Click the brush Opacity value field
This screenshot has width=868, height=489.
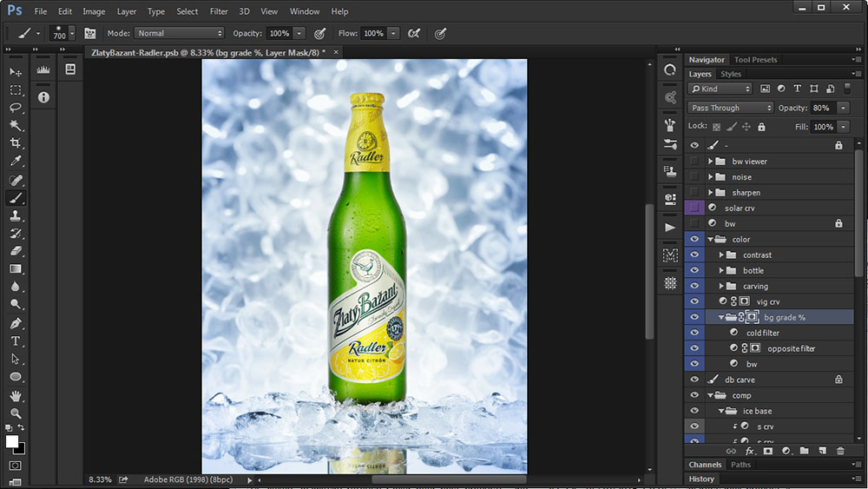(279, 33)
